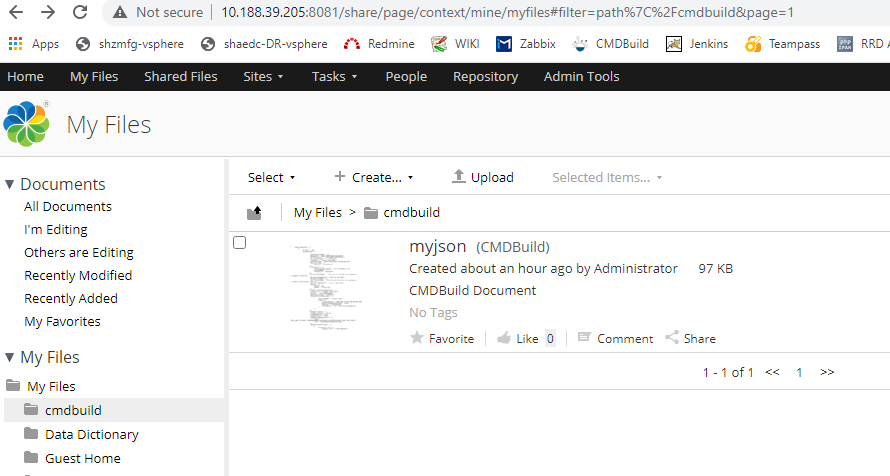Viewport: 890px width, 476px height.
Task: Open Shared Files in the navigation bar
Action: (180, 77)
